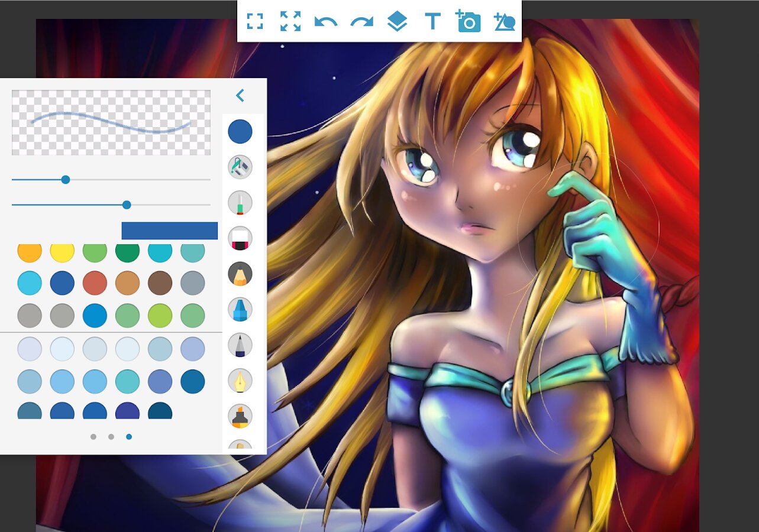759x532 pixels.
Task: Select the green-grip technical pen brush
Action: pos(240,203)
